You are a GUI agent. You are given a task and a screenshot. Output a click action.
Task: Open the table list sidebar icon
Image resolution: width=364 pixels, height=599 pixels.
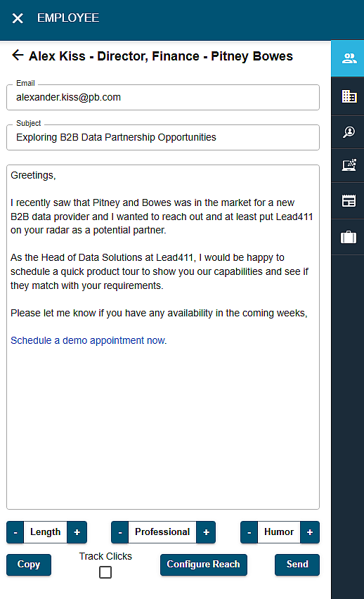349,200
